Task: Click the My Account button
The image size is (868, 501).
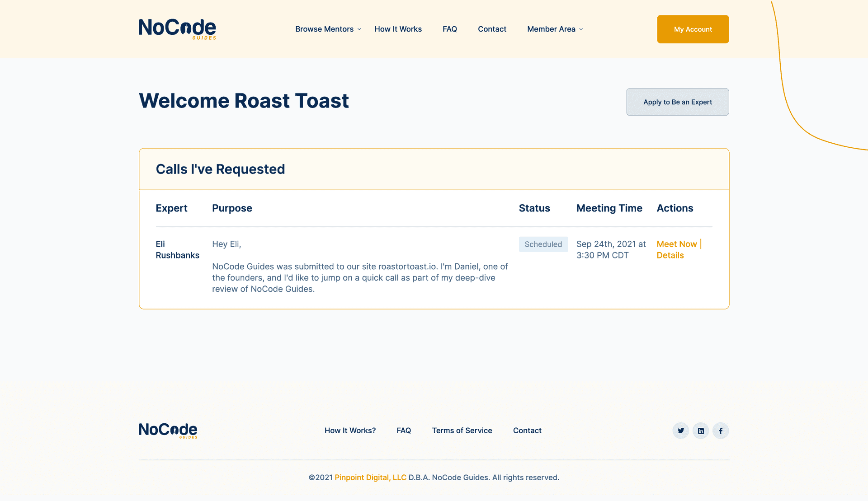Action: (693, 29)
